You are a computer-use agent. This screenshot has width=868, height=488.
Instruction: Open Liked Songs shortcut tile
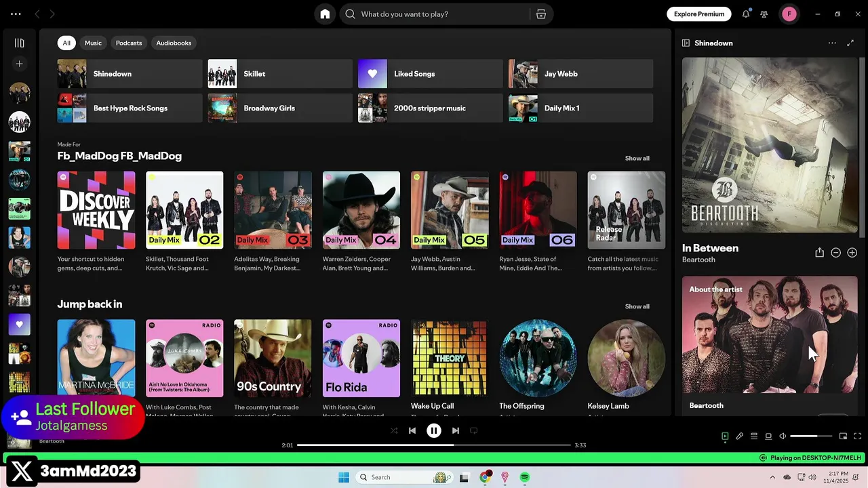[431, 74]
